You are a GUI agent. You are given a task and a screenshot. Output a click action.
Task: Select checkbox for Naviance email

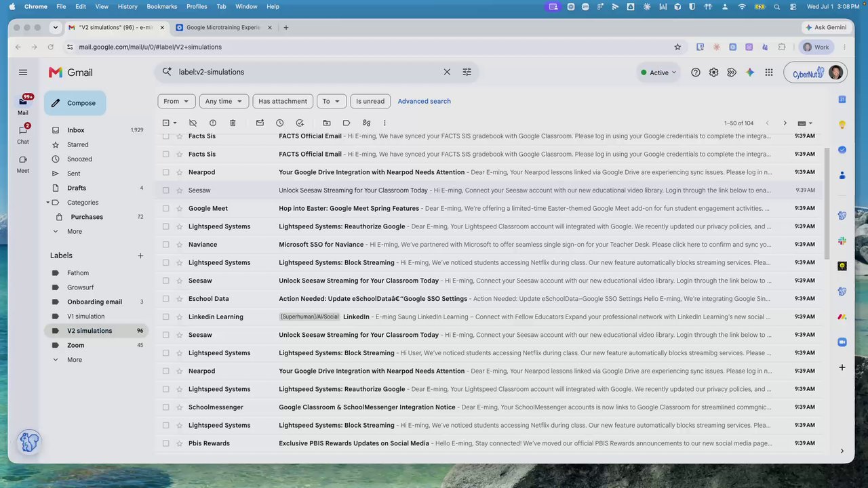click(x=165, y=245)
